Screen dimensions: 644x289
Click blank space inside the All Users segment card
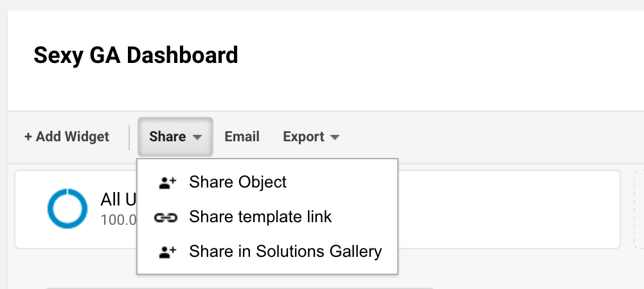click(508, 209)
